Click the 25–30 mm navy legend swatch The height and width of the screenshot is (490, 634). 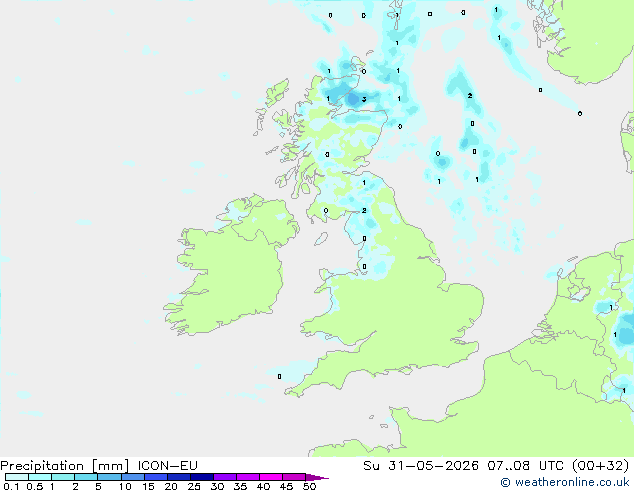201,477
